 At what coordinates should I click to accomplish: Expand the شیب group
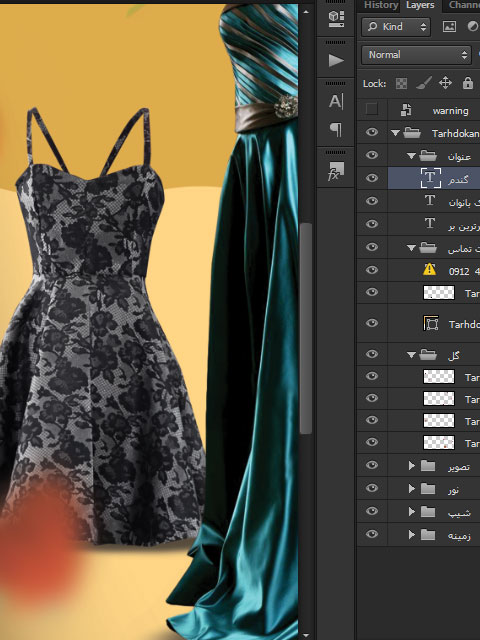[411, 511]
